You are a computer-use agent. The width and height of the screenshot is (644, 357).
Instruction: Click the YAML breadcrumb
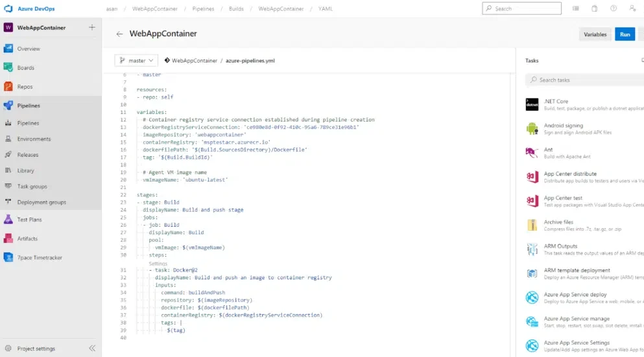326,8
